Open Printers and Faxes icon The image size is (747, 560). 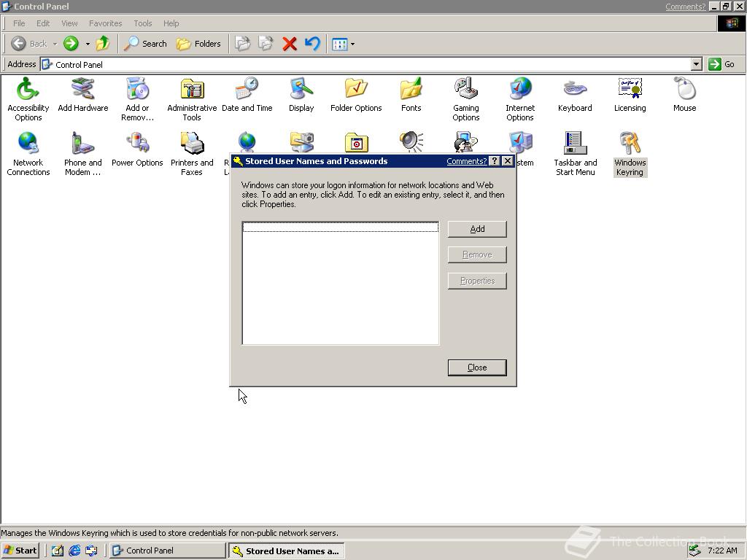click(192, 154)
